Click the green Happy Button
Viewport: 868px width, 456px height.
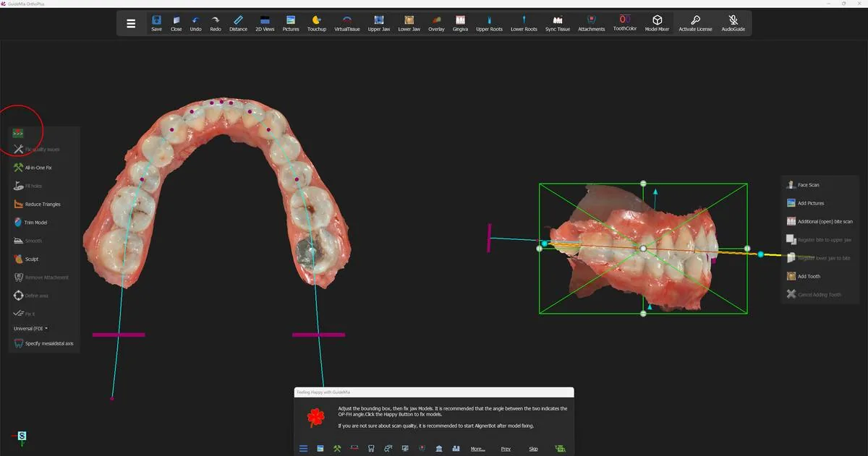click(559, 449)
